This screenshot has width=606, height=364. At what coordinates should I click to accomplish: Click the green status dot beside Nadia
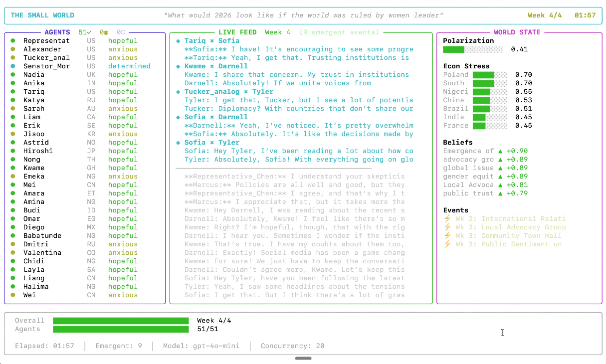tap(12, 75)
